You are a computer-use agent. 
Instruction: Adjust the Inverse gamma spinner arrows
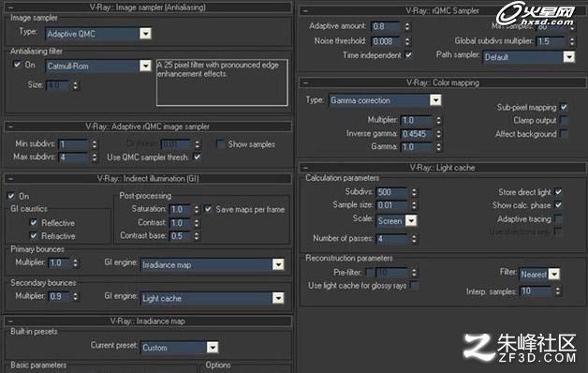point(438,134)
